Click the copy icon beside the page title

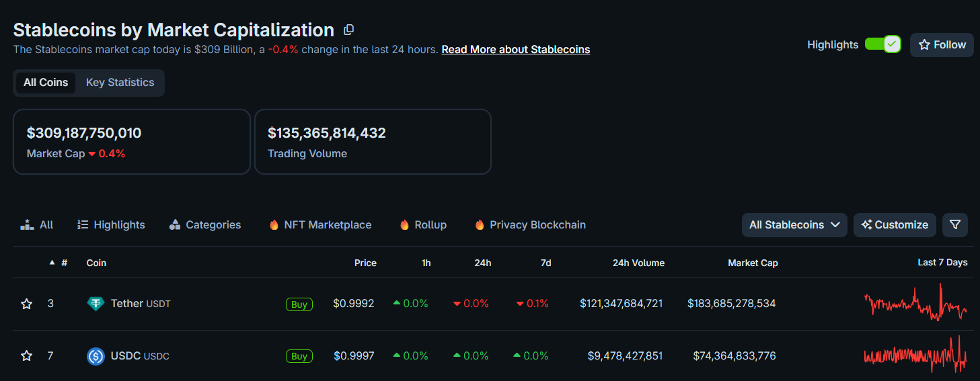tap(348, 30)
